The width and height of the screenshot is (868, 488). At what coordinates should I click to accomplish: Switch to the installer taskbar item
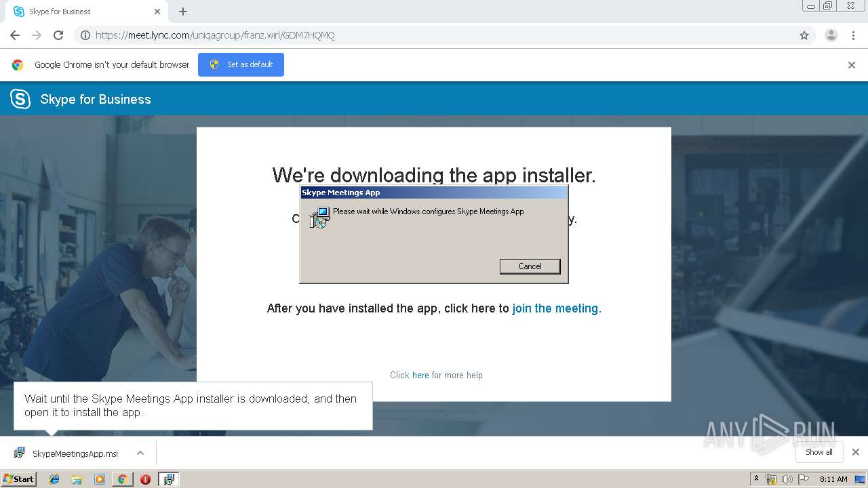[x=168, y=479]
